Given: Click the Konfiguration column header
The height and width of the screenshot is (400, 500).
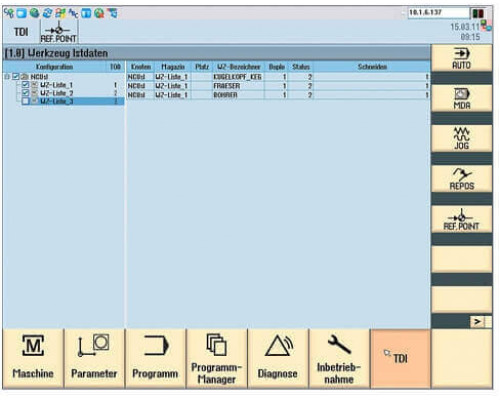Looking at the screenshot, I should click(x=54, y=67).
